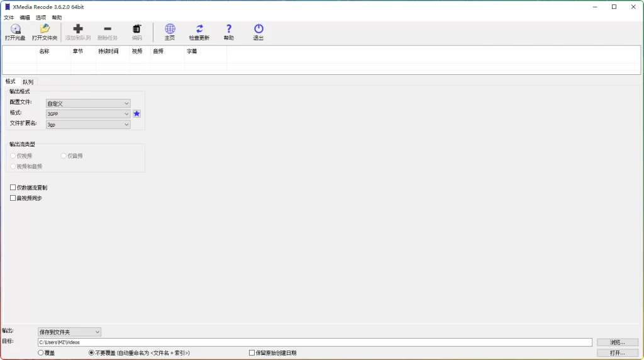The height and width of the screenshot is (360, 644).
Task: Open the 编辑 menu
Action: 25,18
